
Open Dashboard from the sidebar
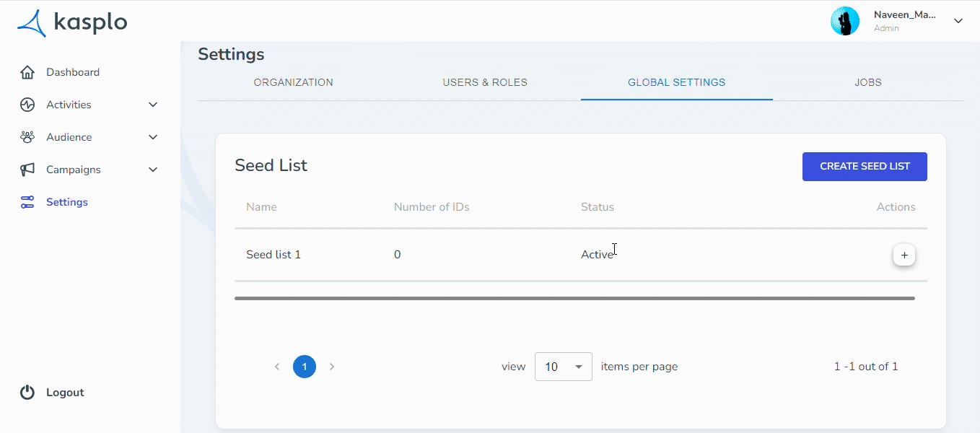click(x=73, y=72)
